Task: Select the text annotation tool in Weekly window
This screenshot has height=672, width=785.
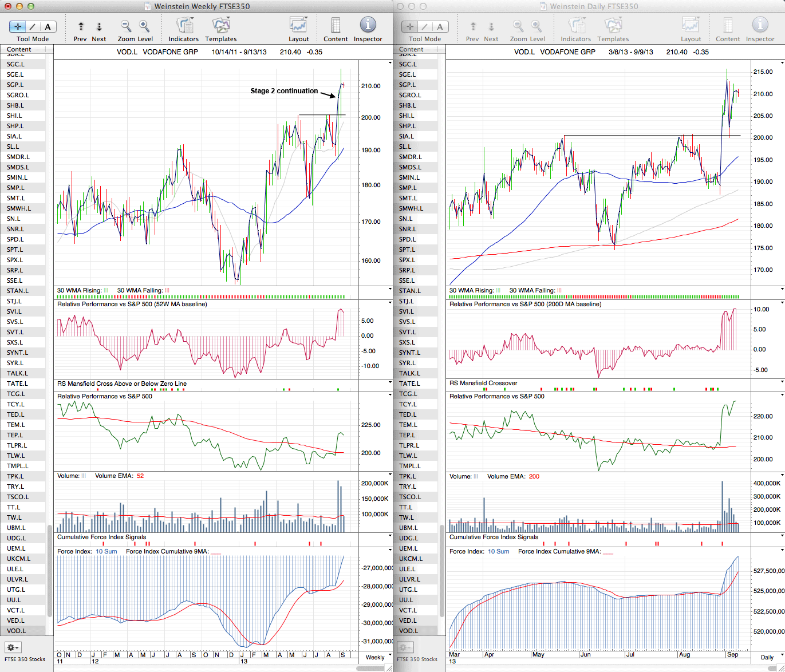Action: [x=48, y=26]
